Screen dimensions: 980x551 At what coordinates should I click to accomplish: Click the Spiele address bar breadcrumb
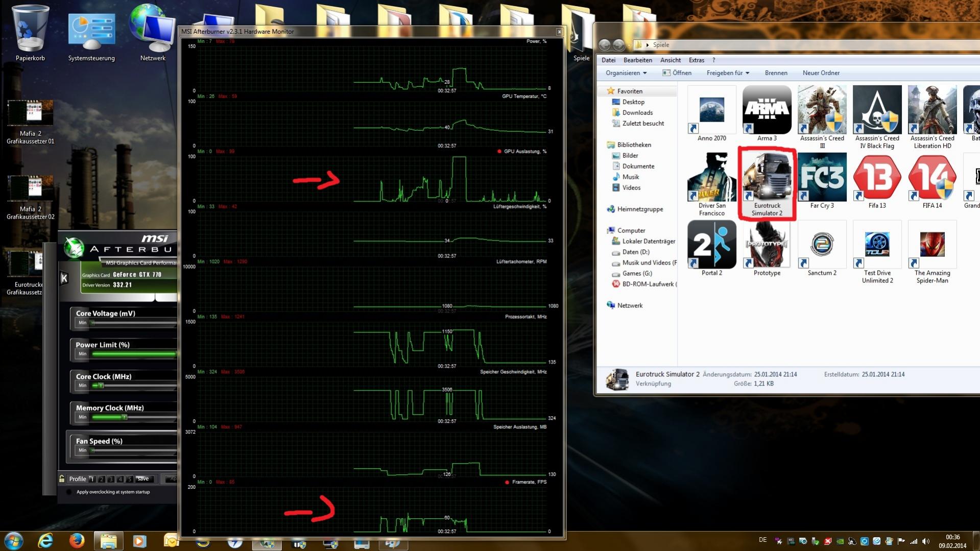(x=661, y=45)
